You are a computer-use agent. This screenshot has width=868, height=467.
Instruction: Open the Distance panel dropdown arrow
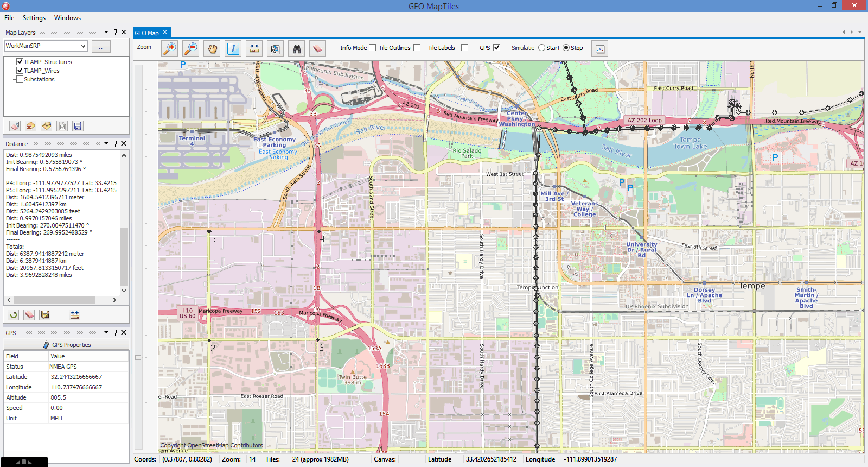click(x=106, y=143)
